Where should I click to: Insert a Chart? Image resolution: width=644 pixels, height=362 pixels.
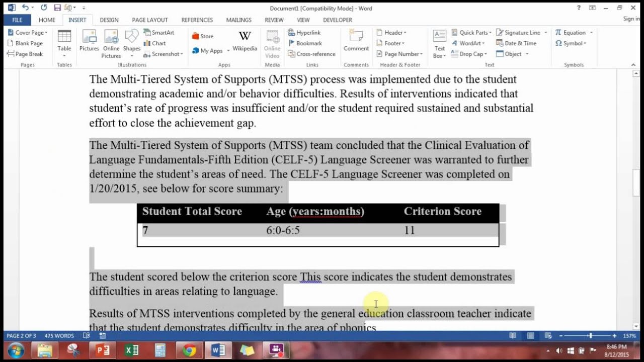click(155, 43)
